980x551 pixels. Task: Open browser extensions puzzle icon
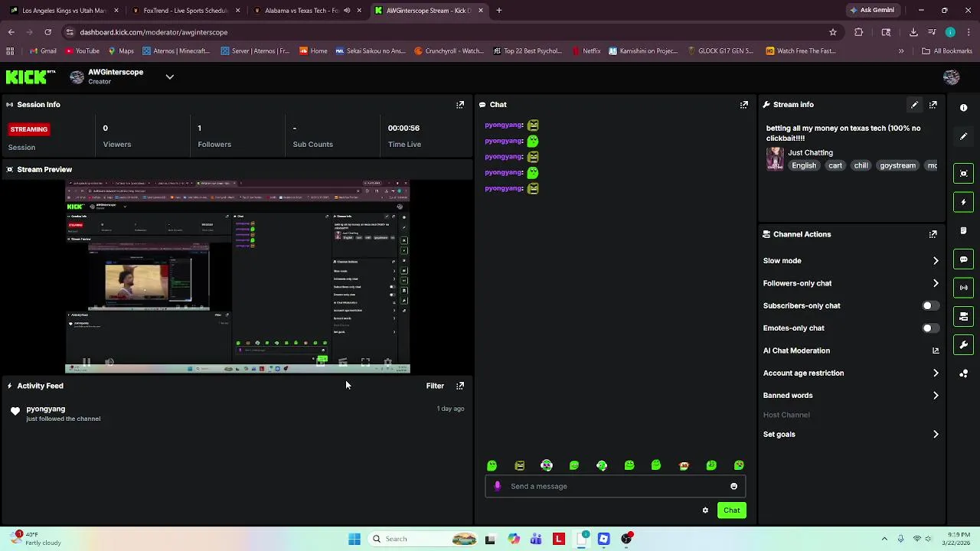[859, 32]
